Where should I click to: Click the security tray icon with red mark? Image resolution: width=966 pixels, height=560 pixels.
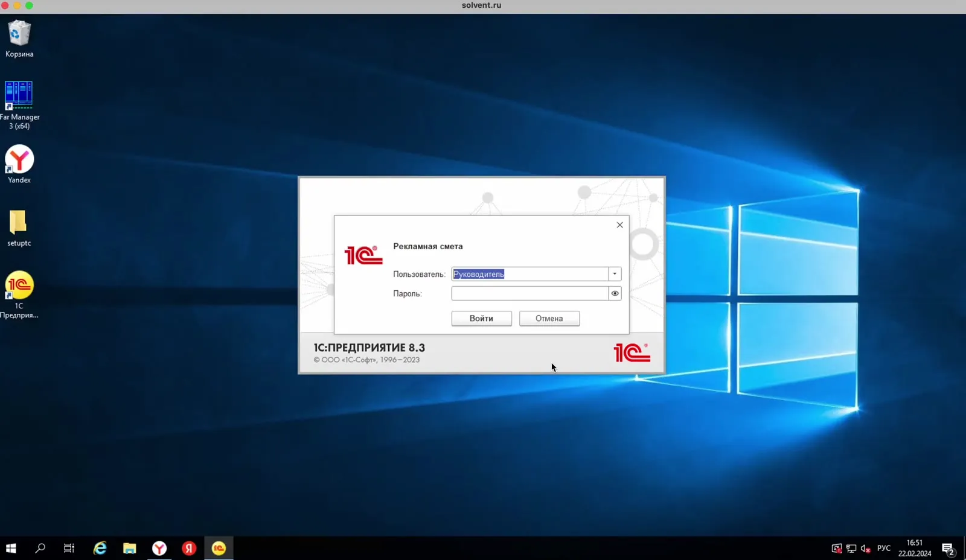coord(836,549)
